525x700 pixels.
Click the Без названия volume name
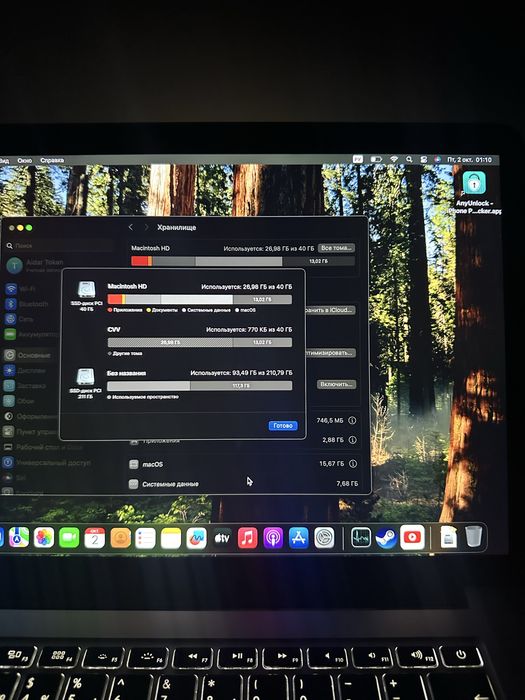pos(126,373)
